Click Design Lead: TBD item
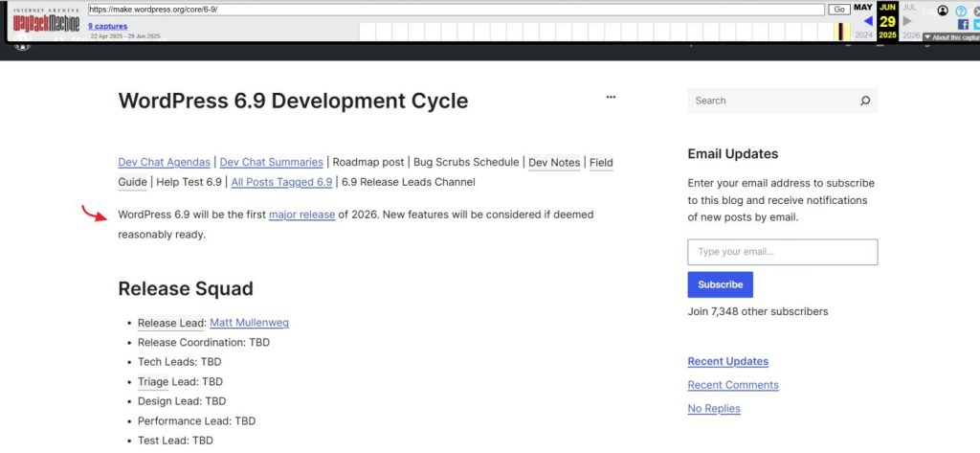Image resolution: width=980 pixels, height=453 pixels. (x=181, y=401)
